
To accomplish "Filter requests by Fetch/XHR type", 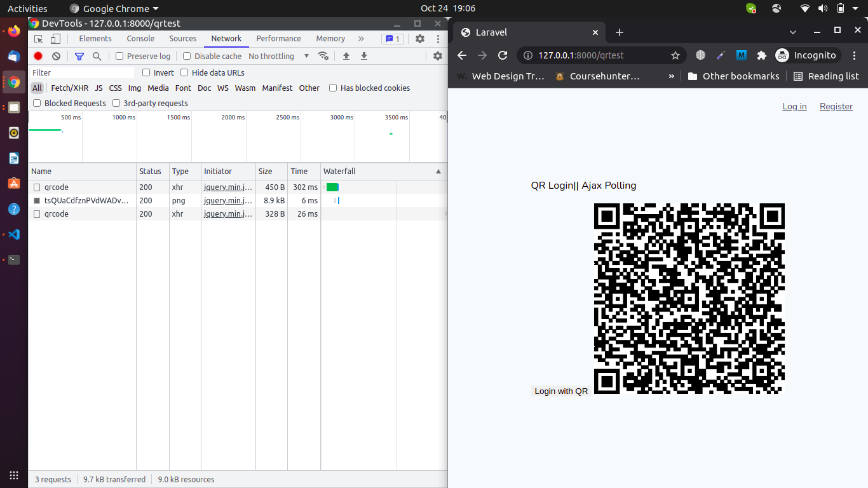I will pos(70,88).
